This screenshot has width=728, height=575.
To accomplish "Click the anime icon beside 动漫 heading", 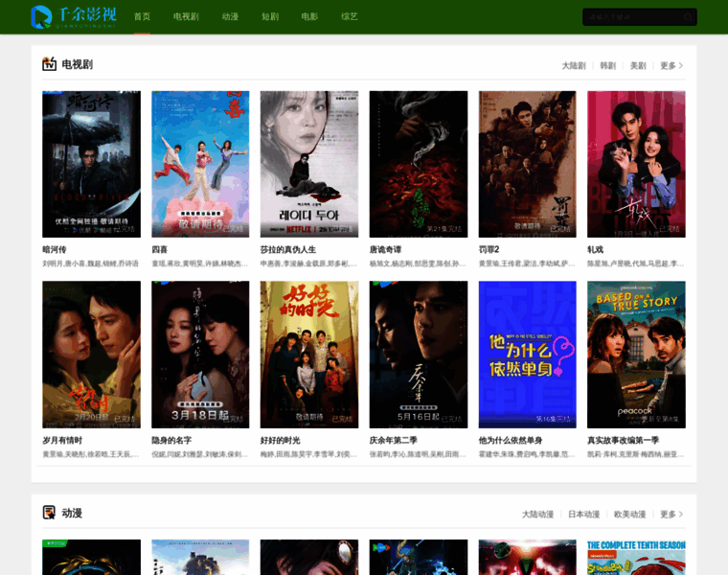I will click(x=49, y=513).
